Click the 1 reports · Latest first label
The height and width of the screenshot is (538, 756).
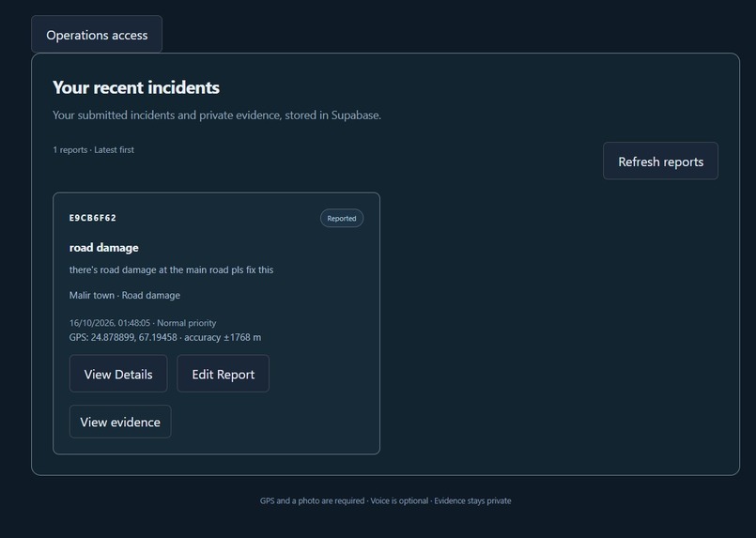coord(94,150)
